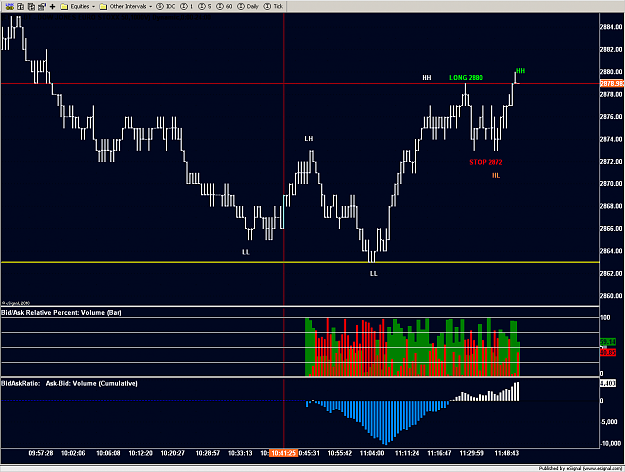Click the LL label near 10:33
Viewport: 625px width, 472px height.
click(246, 252)
